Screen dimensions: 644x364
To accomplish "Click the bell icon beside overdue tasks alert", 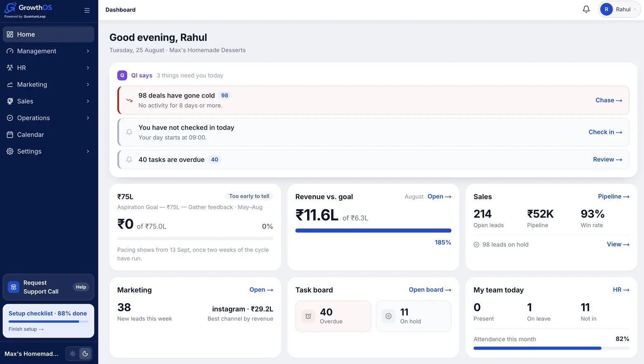I will point(129,159).
